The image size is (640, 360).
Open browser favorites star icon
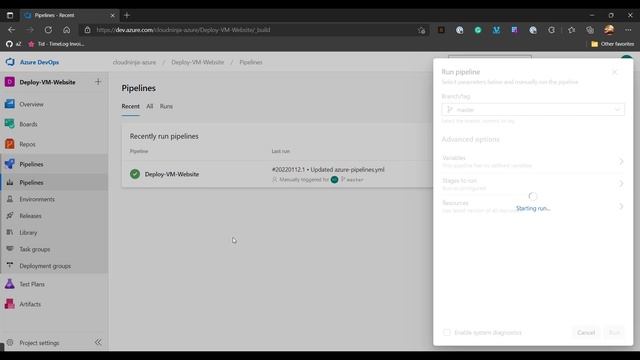click(571, 30)
